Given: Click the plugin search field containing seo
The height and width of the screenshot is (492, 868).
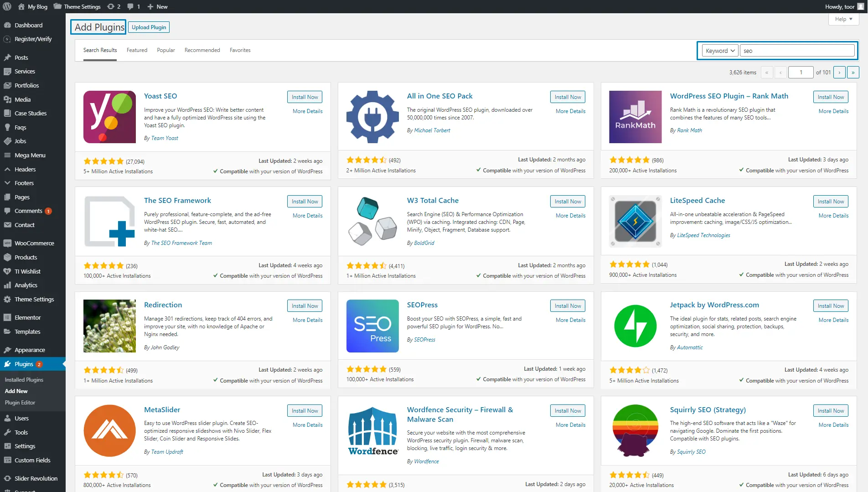Looking at the screenshot, I should coord(797,51).
